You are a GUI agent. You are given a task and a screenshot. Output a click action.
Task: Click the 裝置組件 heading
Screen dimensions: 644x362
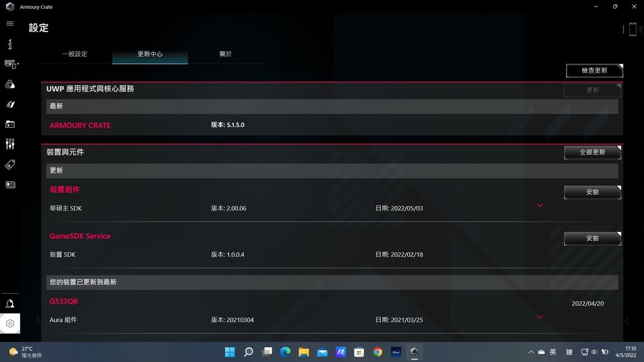tap(64, 189)
